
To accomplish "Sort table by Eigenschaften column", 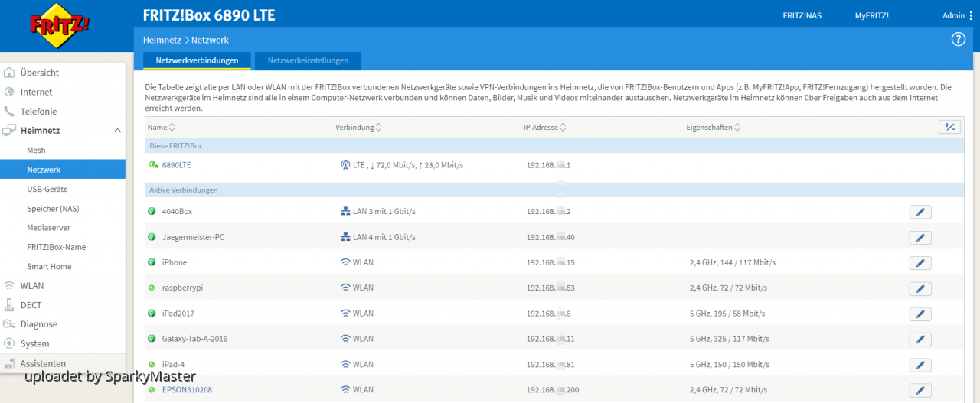I will [x=714, y=128].
